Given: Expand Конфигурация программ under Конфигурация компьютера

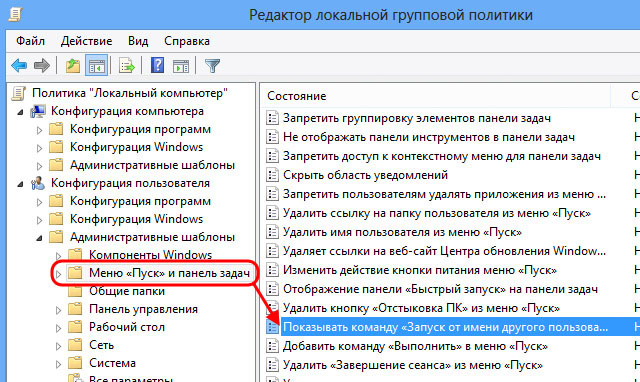Looking at the screenshot, I should click(x=39, y=130).
